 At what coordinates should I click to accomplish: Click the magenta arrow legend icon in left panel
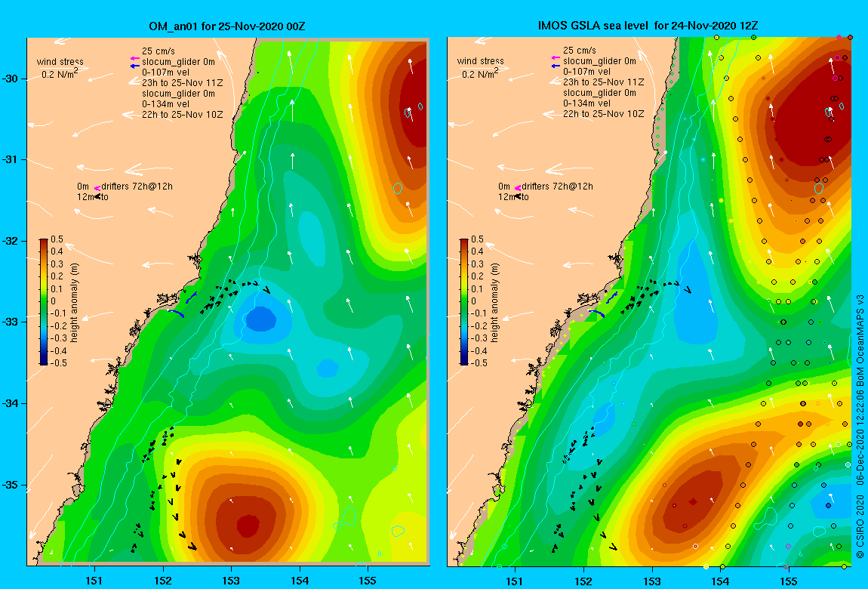tap(134, 59)
